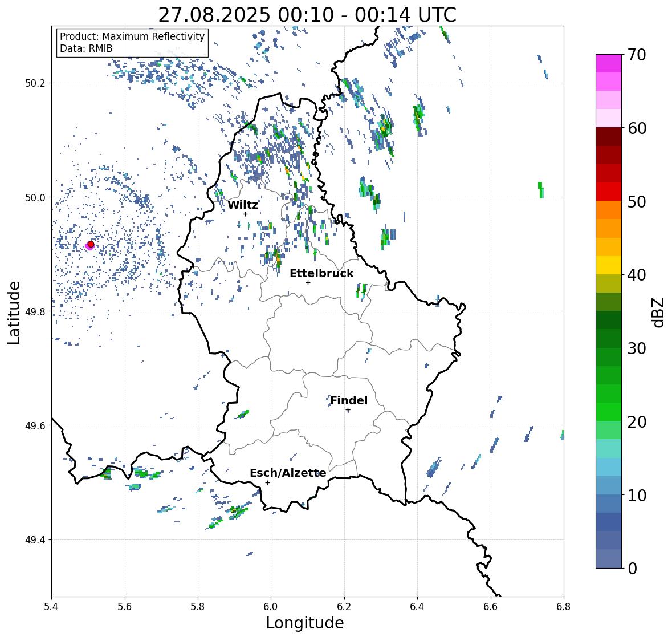Click the 'Product: Maximum Reflectivity' text
The width and height of the screenshot is (672, 637).
(x=132, y=36)
